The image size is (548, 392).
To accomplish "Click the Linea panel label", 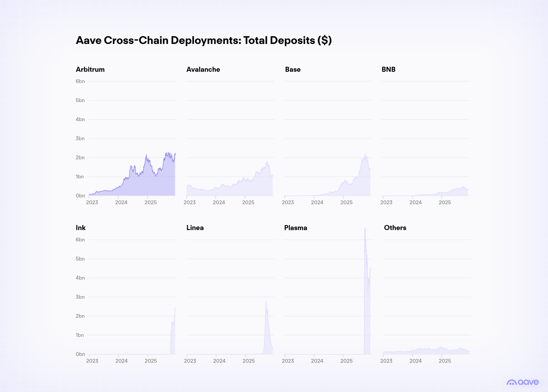I will tap(195, 228).
